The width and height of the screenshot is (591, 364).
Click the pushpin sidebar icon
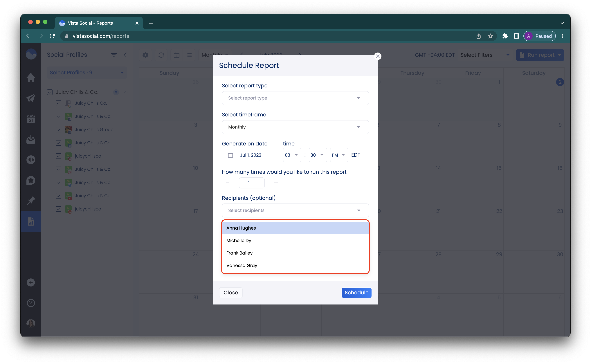(31, 201)
